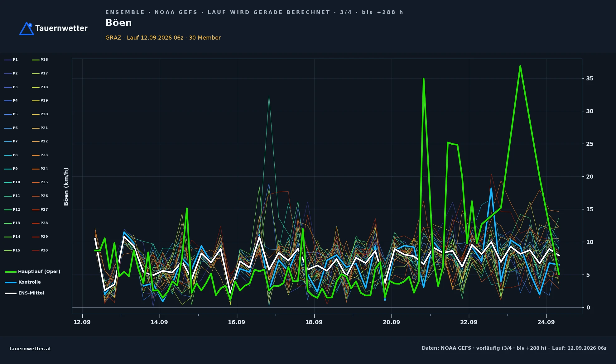Select legend entry P3
Viewport: 616px width, 364px height.
click(x=11, y=87)
